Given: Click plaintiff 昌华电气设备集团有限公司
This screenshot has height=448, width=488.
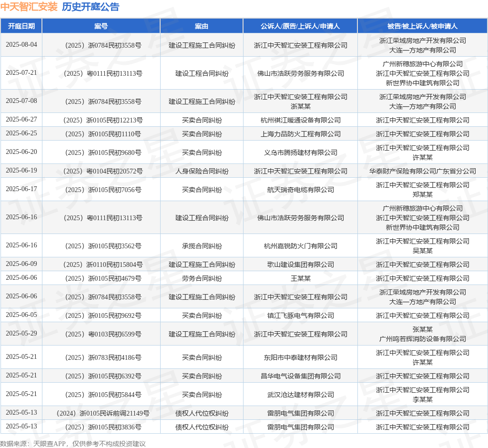Looking at the screenshot, I should point(300,376).
